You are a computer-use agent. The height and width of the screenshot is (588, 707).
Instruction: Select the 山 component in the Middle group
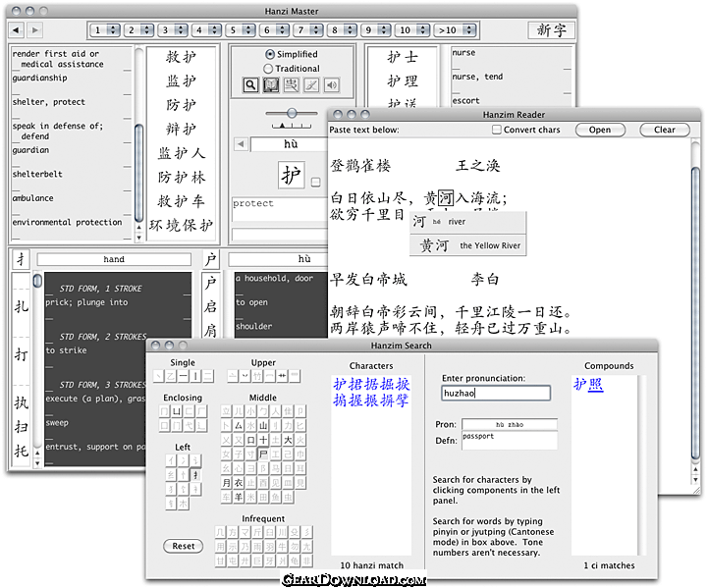click(x=263, y=425)
